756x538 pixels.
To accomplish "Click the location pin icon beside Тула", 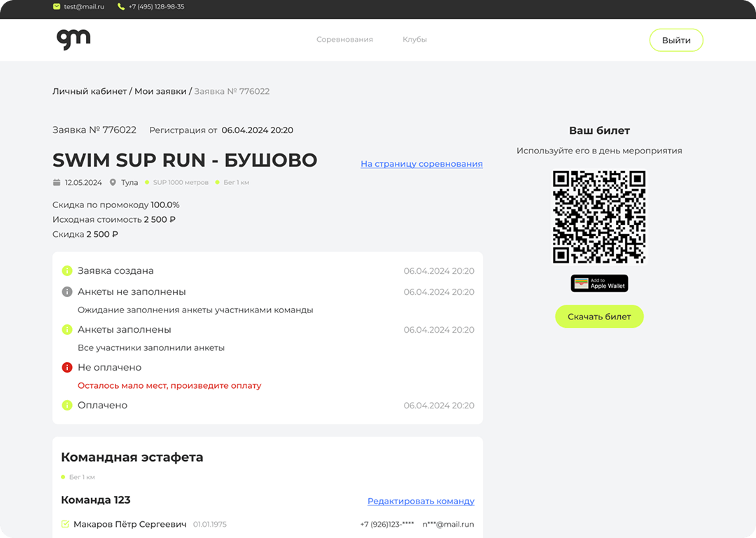I will click(x=113, y=183).
